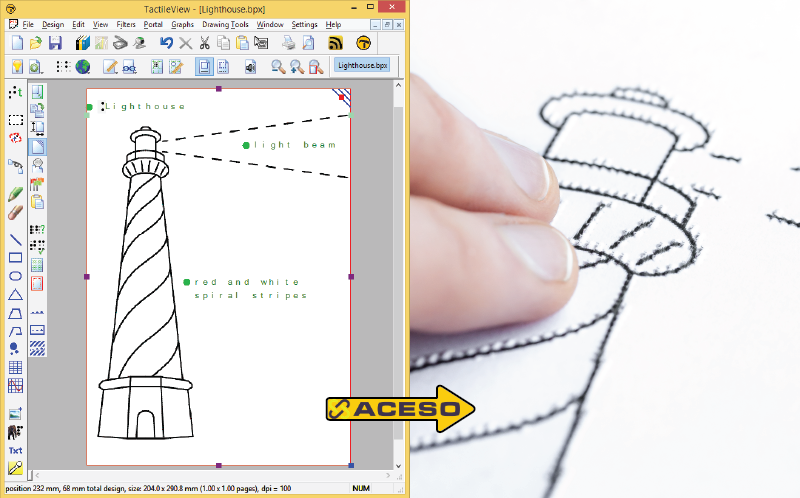Click the scissors cut icon
The image size is (800, 498).
204,43
